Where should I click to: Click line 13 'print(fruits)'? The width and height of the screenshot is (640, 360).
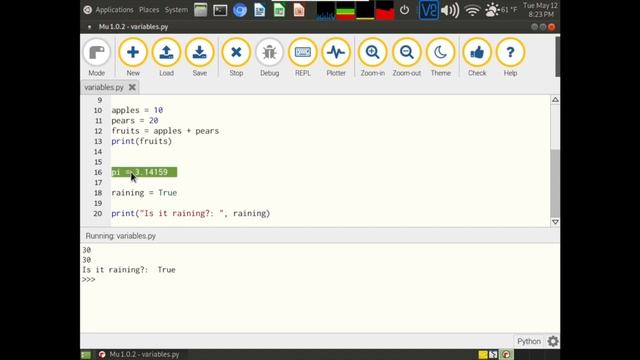(142, 141)
